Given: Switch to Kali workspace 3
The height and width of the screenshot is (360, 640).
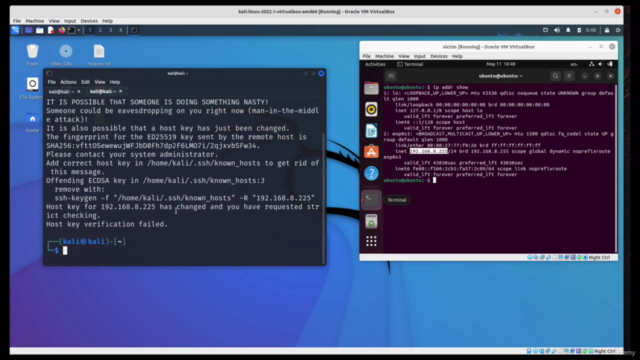Looking at the screenshot, I should click(110, 30).
